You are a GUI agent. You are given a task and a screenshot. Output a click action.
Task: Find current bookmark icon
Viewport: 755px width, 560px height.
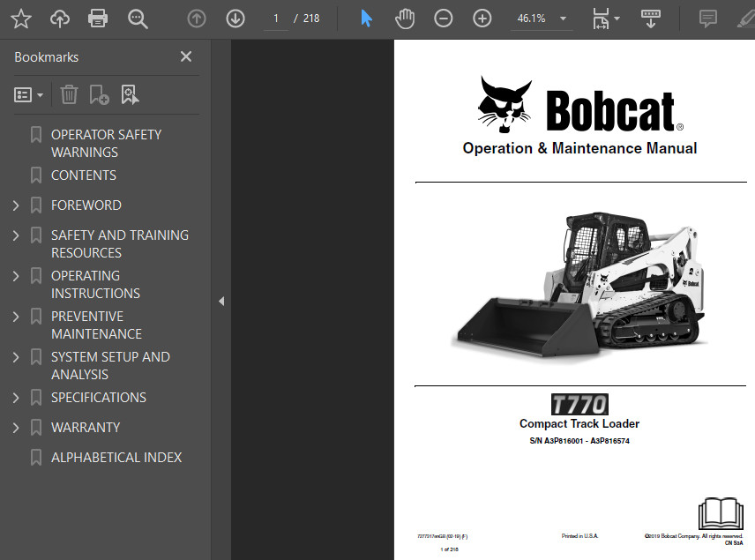130,95
